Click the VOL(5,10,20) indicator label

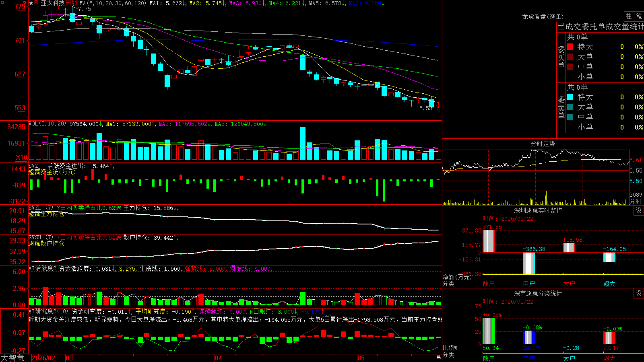coord(47,124)
